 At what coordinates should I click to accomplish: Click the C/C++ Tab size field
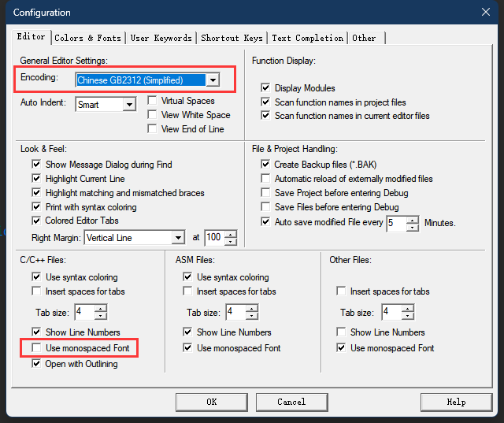[x=84, y=312]
